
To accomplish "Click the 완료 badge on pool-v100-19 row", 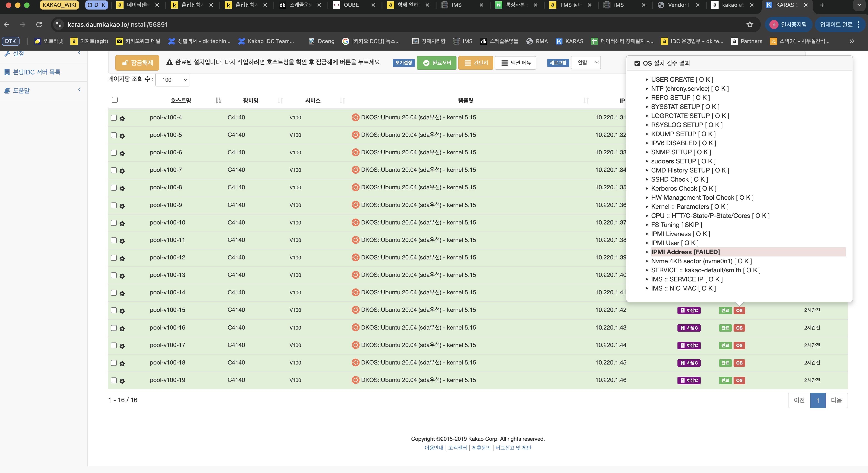I will 725,380.
